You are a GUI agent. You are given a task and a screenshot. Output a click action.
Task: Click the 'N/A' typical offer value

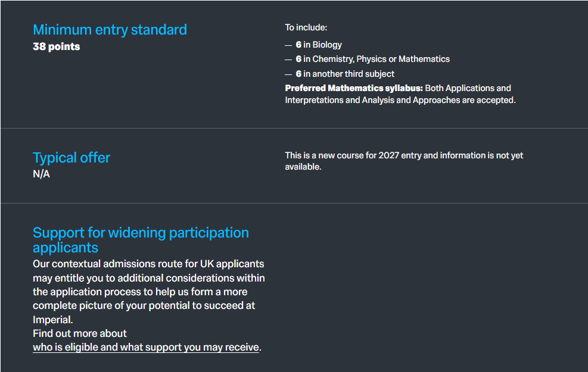point(41,174)
